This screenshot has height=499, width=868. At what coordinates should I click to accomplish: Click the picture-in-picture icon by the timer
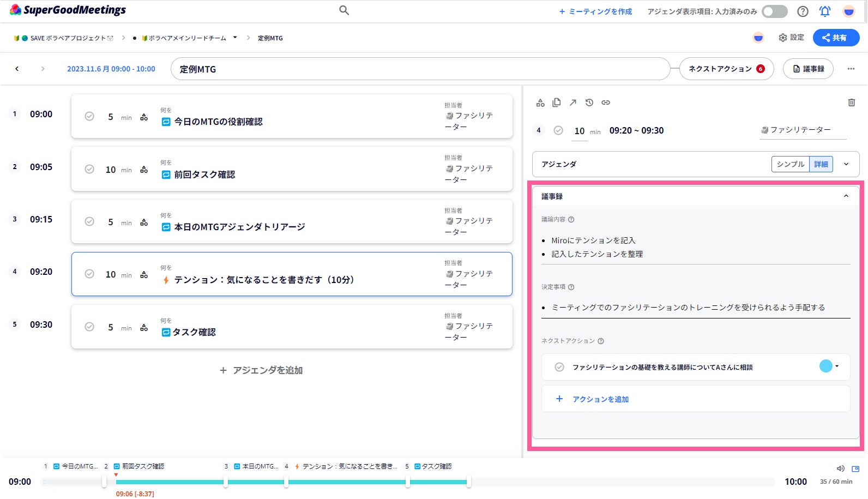click(855, 468)
